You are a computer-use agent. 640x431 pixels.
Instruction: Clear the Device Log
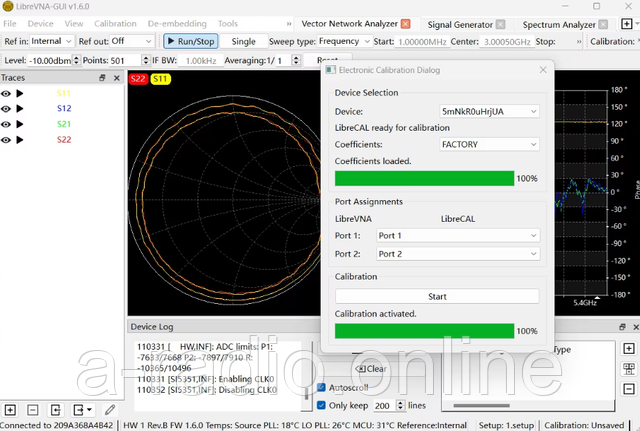coord(371,369)
